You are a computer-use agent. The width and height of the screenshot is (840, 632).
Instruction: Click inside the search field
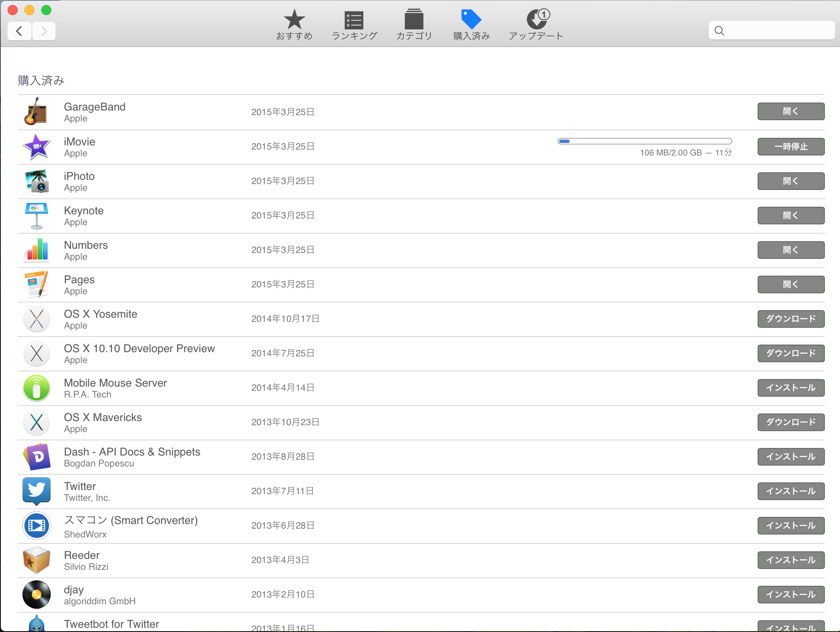771,30
